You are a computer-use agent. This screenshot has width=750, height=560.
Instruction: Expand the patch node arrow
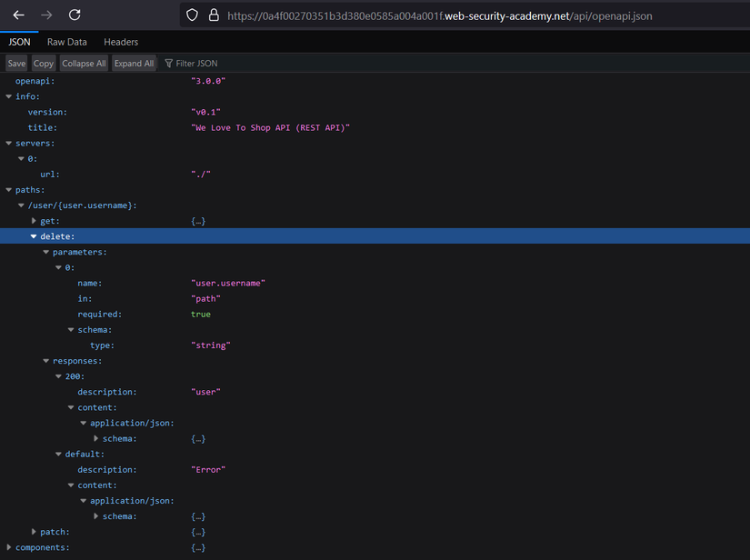pos(34,532)
